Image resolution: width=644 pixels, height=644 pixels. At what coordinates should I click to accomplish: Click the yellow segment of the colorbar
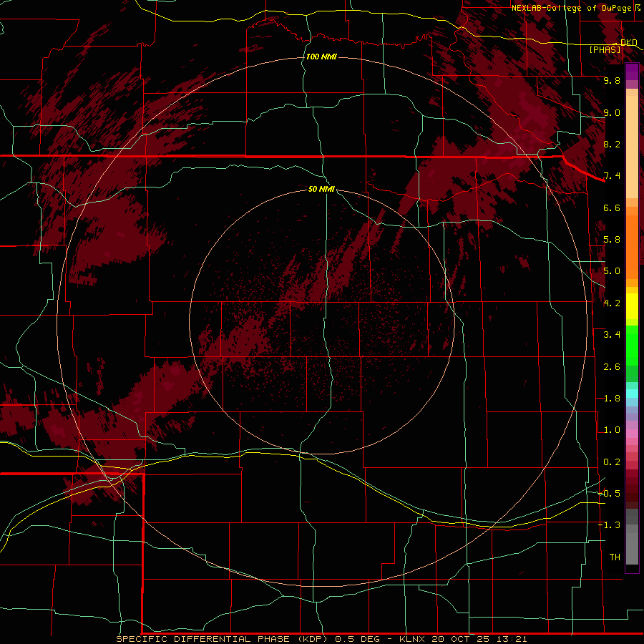click(x=632, y=306)
